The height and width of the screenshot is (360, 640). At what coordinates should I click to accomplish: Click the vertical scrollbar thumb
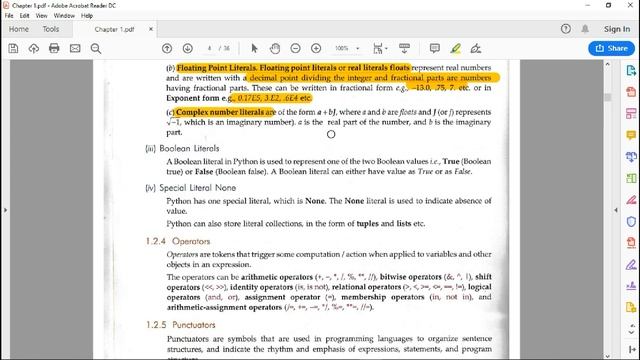pyautogui.click(x=608, y=97)
